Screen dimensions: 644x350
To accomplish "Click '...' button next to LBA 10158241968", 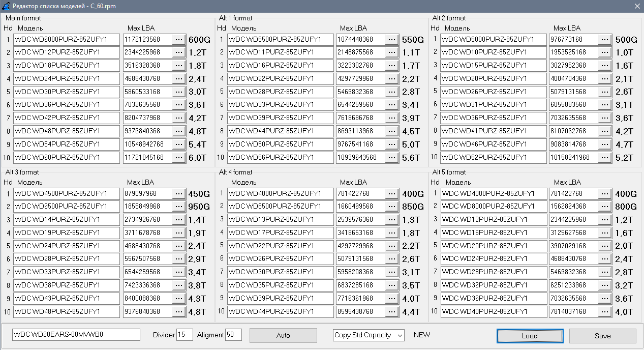I will [605, 157].
